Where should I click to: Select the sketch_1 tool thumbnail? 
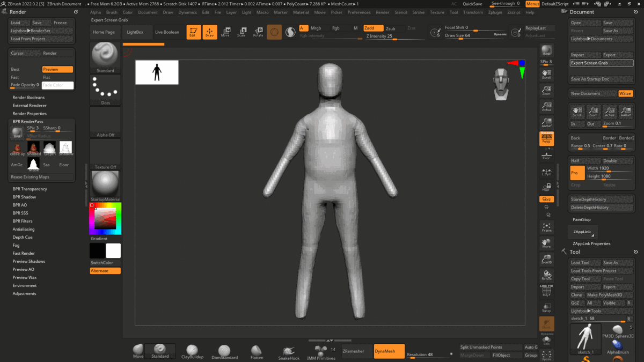[x=586, y=338]
